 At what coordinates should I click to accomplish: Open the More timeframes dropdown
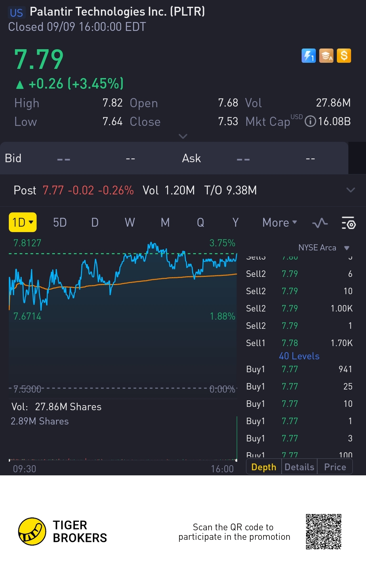tap(280, 223)
